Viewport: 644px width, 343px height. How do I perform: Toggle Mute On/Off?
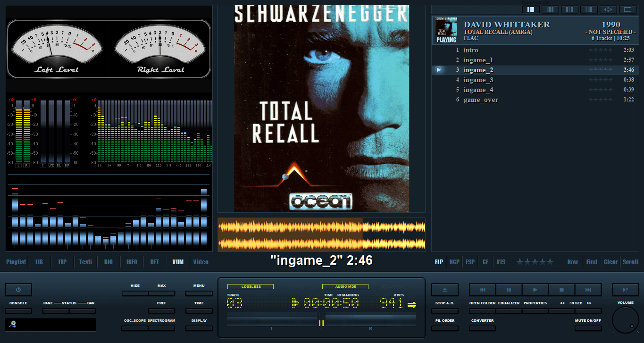point(588,328)
